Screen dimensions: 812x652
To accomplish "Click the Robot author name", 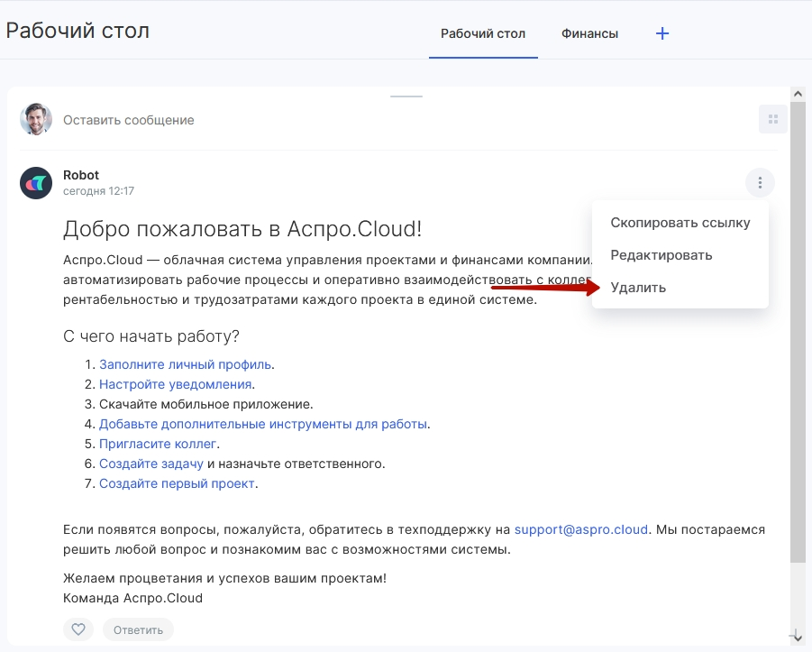I will (x=81, y=175).
